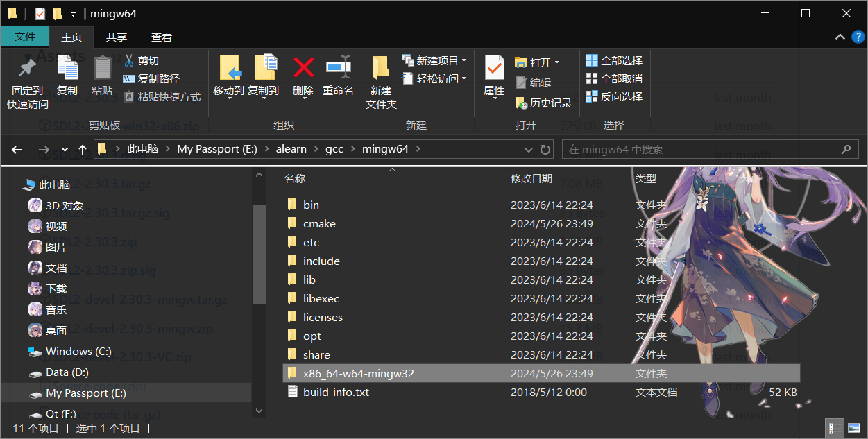
Task: Click Select none (全部取消)
Action: (614, 78)
